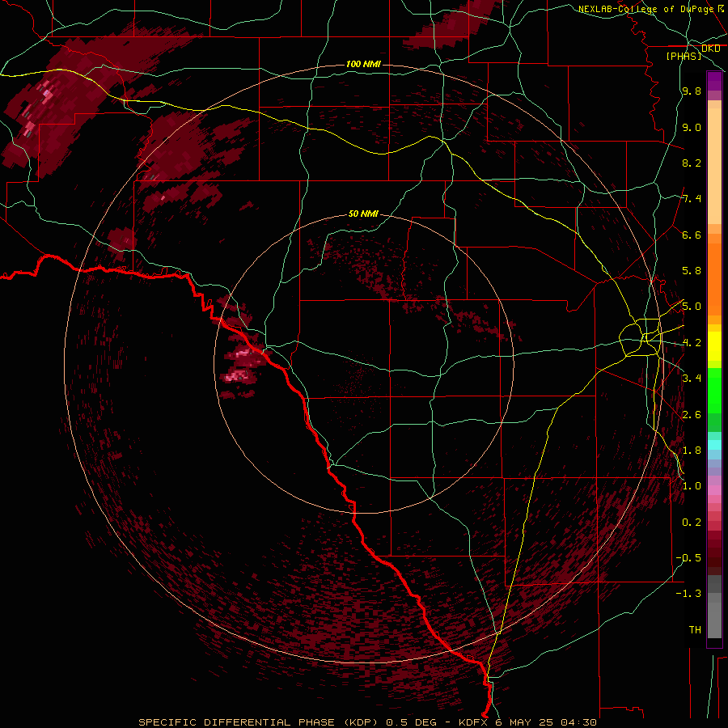This screenshot has width=728, height=728.
Task: Click the 1.0 value on color scale
Action: pyautogui.click(x=692, y=486)
